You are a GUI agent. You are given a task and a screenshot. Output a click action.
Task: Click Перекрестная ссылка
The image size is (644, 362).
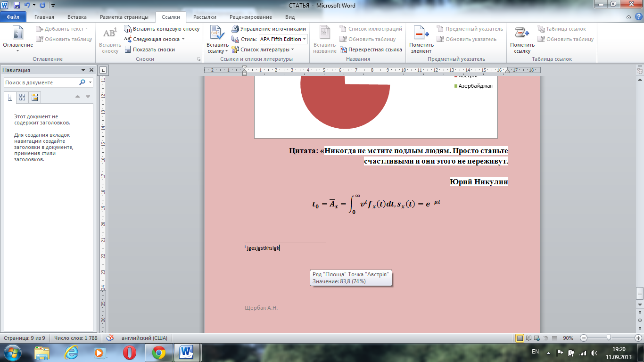click(x=371, y=49)
